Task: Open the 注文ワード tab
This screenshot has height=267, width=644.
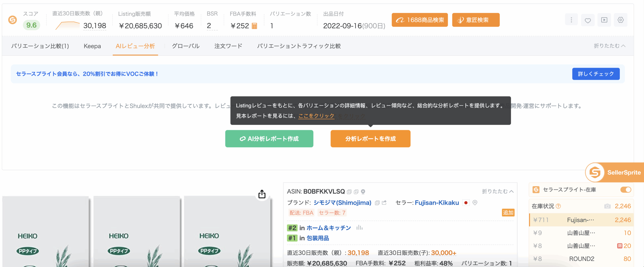Action: click(228, 46)
